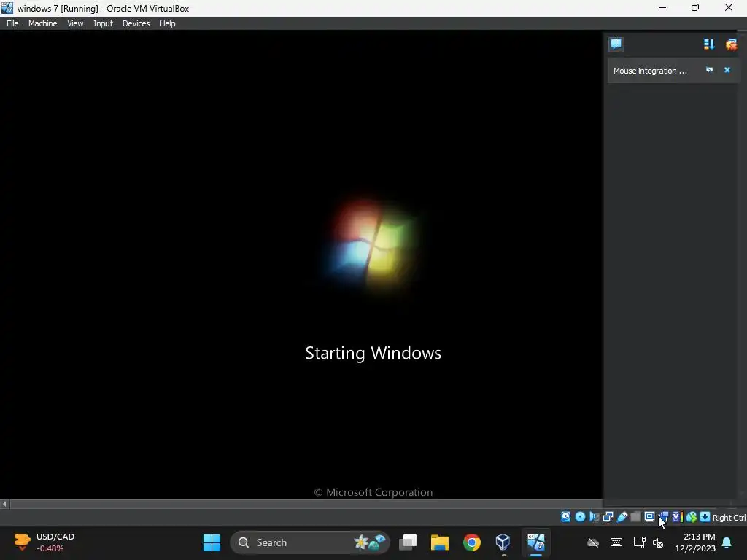Click the taskbar Search box
Viewport: 747px width, 560px height.
pyautogui.click(x=309, y=542)
